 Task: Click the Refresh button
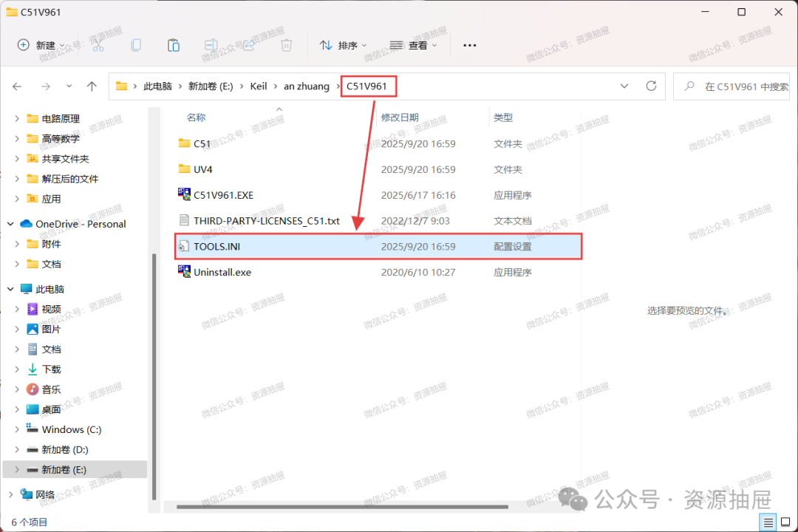tap(651, 86)
